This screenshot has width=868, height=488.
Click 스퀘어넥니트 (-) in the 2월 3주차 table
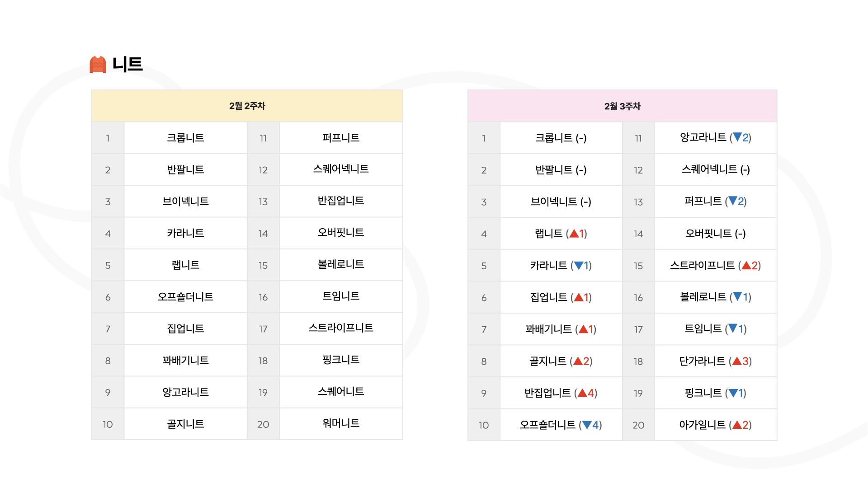pyautogui.click(x=716, y=169)
